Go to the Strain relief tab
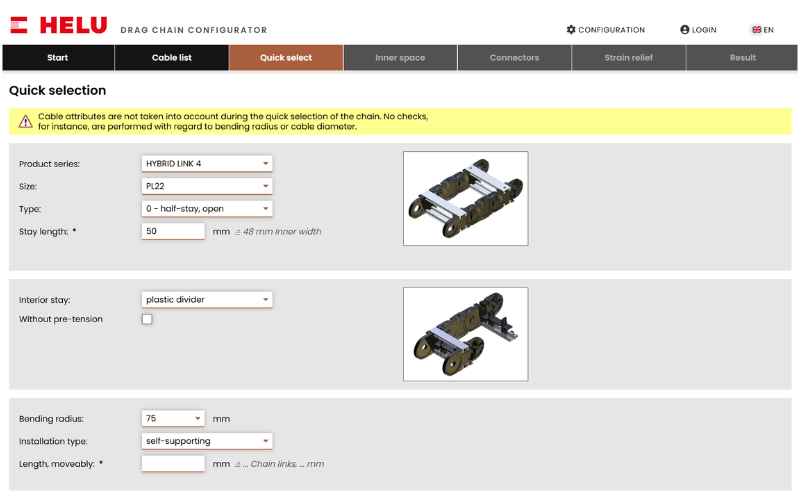This screenshot has width=800, height=500. (629, 58)
